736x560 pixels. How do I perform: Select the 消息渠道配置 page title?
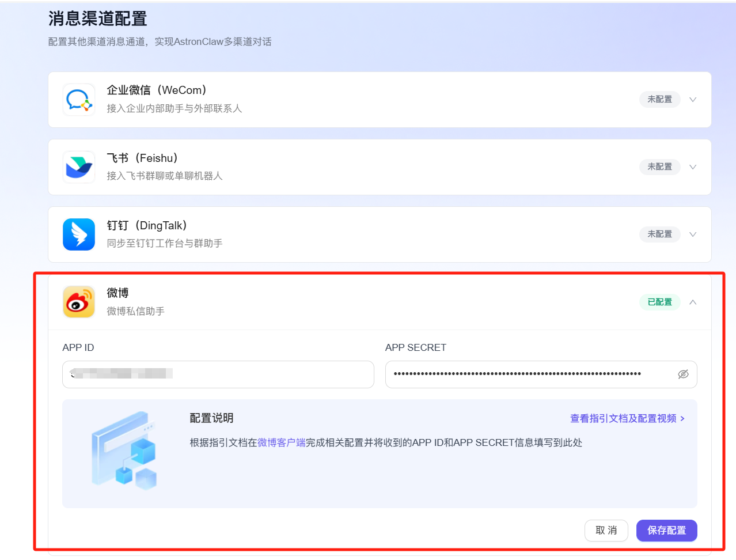coord(98,19)
